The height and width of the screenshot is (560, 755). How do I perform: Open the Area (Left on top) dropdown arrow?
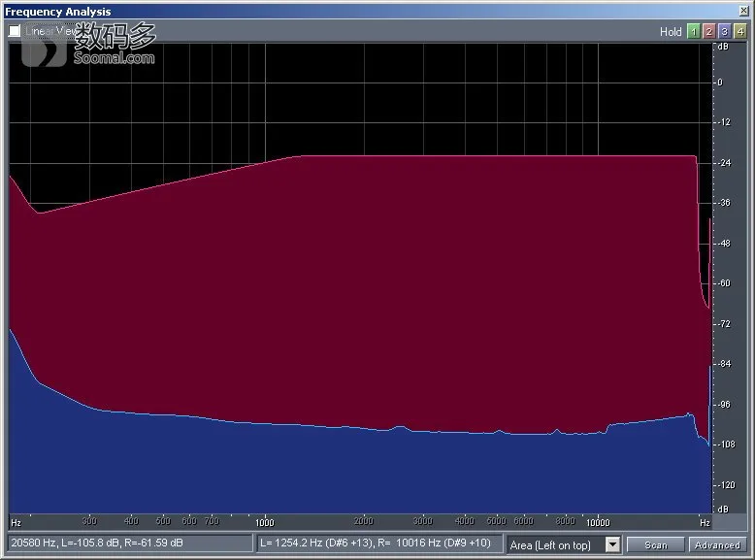612,544
